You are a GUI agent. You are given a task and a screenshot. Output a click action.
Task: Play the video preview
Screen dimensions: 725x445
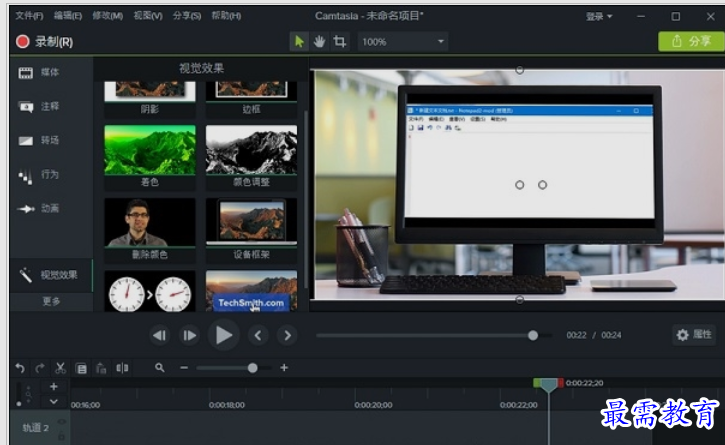point(223,335)
